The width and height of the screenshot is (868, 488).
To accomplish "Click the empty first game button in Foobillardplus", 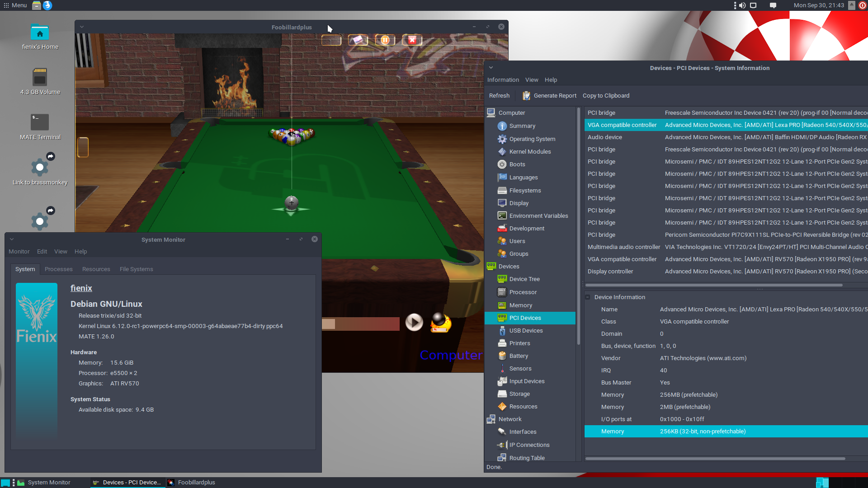I will click(x=331, y=40).
